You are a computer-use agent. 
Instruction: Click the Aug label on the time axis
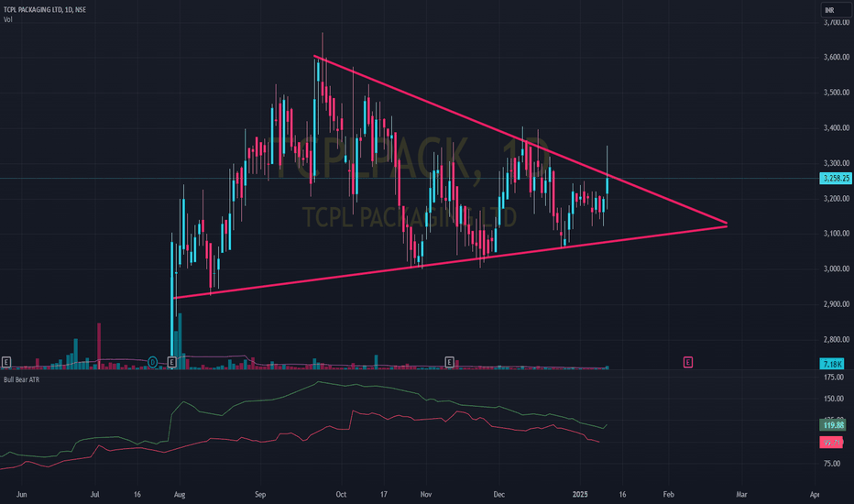pyautogui.click(x=180, y=495)
